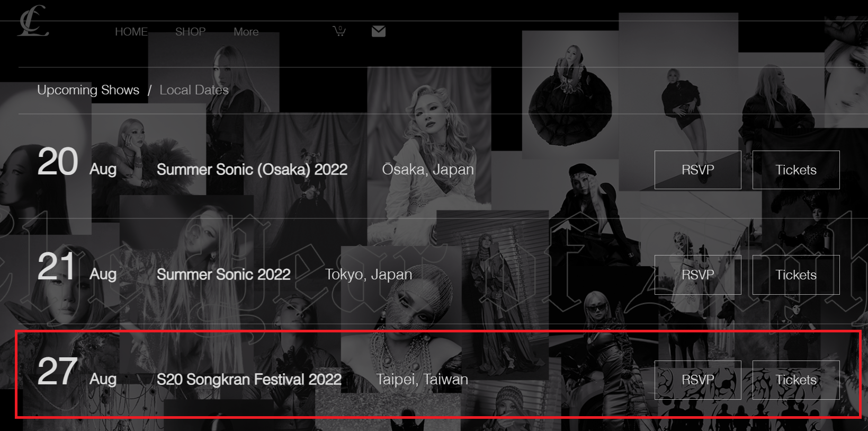Viewport: 868px width, 431px height.
Task: RSVP for Summer Sonic (Osaka) 2022
Action: [697, 170]
